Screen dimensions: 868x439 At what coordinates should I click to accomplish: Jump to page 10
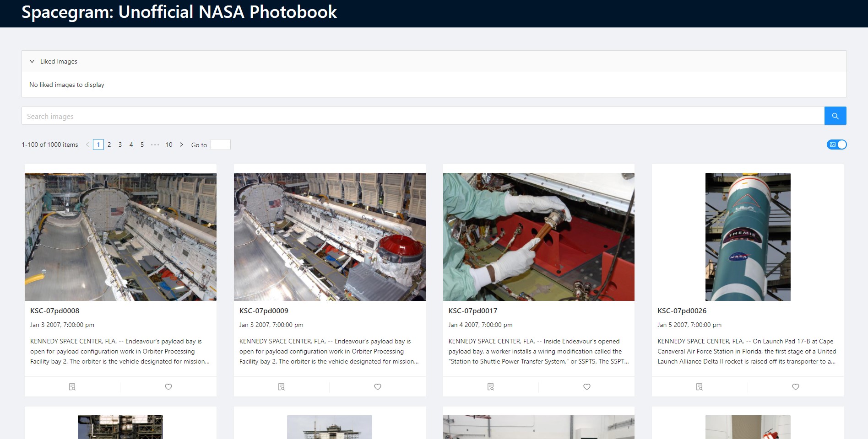tap(169, 145)
